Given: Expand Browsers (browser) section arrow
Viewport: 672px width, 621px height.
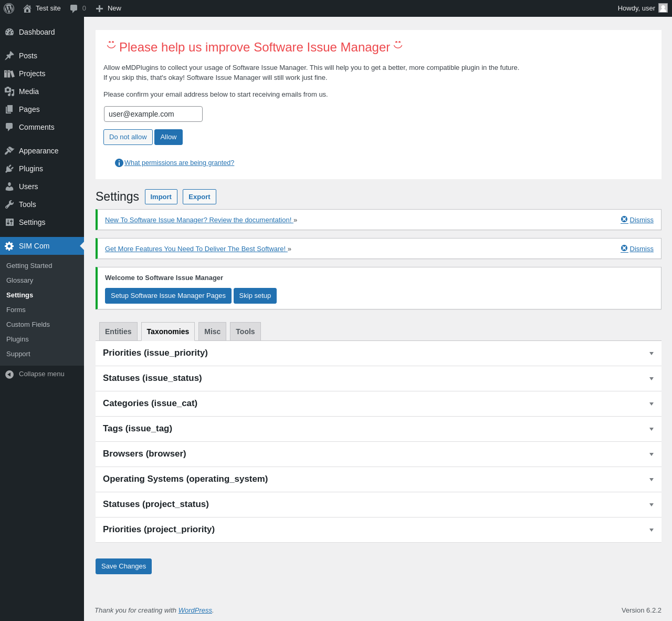Looking at the screenshot, I should tap(652, 454).
